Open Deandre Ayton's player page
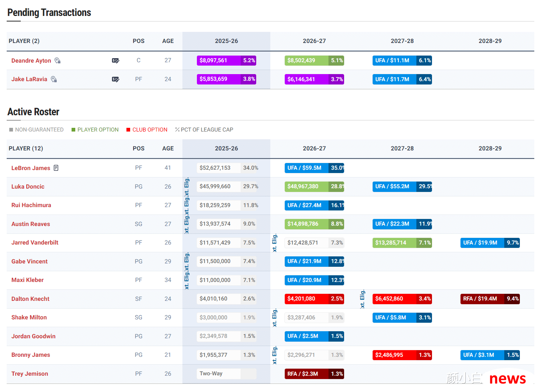Viewport: 538px width, 392px height. coord(31,60)
